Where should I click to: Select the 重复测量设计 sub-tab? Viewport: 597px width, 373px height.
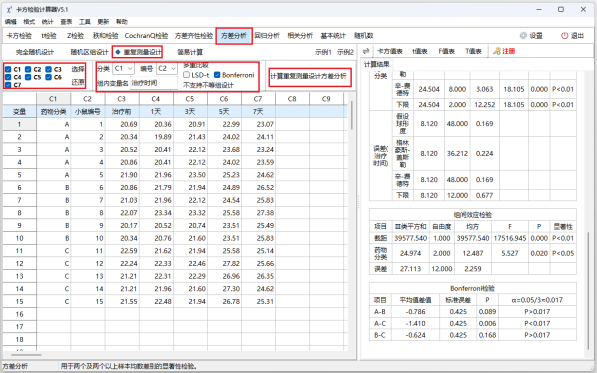pyautogui.click(x=139, y=52)
